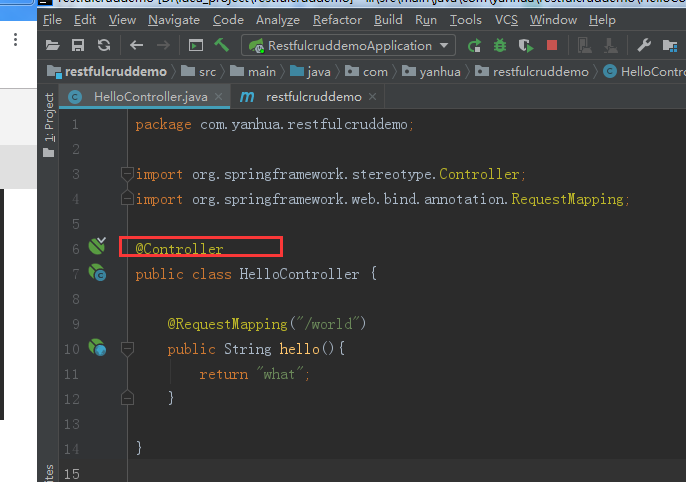Image resolution: width=686 pixels, height=482 pixels.
Task: Click the hello method name
Action: 299,349
